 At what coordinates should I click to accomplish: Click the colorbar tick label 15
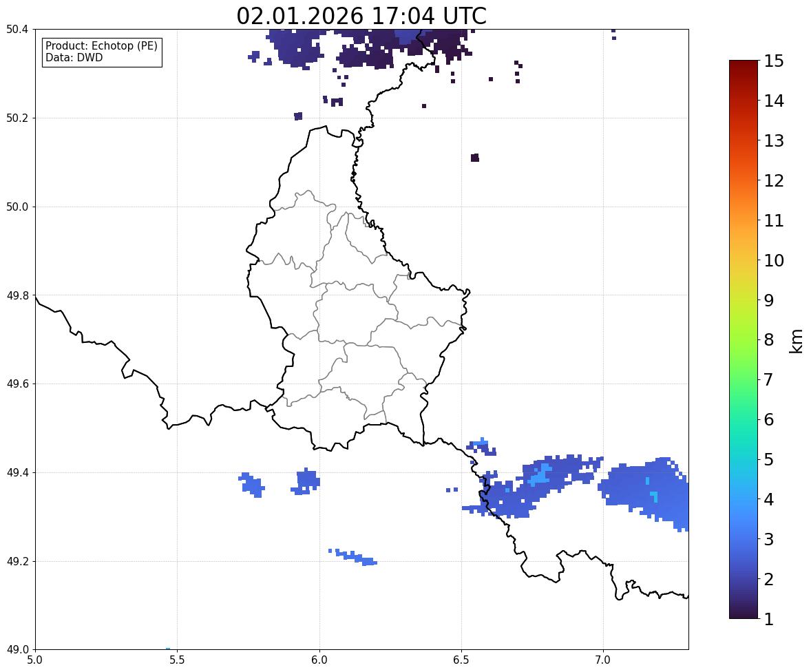click(x=774, y=61)
